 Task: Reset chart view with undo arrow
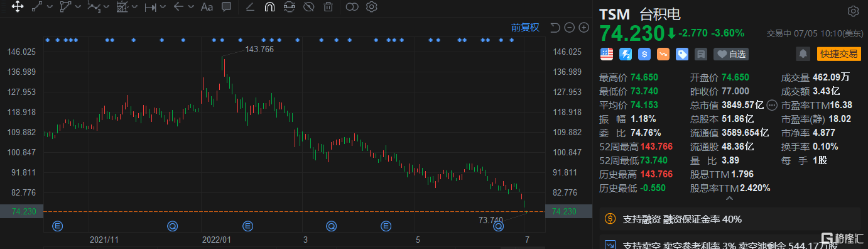coord(555,28)
